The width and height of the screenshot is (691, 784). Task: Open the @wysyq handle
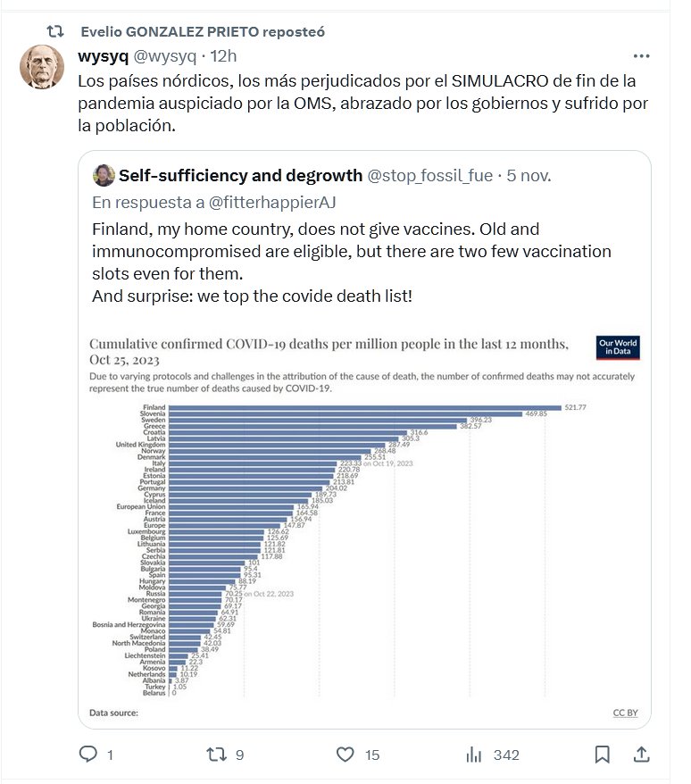pyautogui.click(x=165, y=56)
